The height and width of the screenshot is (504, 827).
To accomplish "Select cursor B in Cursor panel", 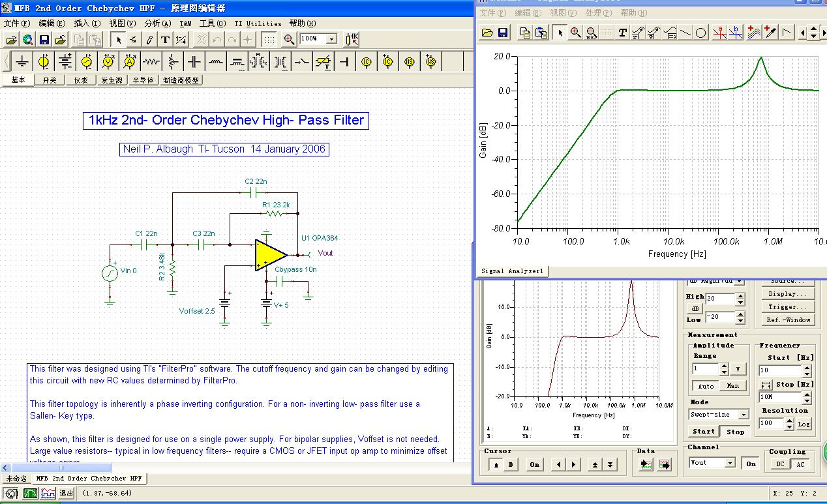I will pos(511,464).
